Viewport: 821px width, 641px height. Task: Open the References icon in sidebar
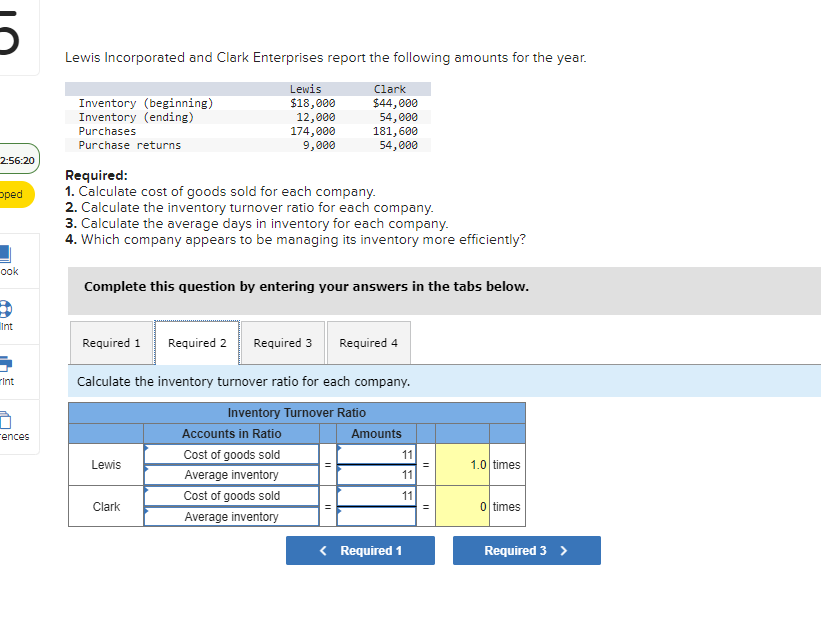(5, 420)
